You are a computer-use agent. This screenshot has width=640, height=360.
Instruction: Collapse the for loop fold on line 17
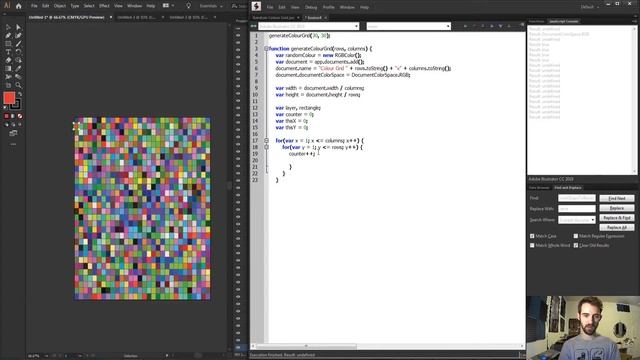pos(266,140)
